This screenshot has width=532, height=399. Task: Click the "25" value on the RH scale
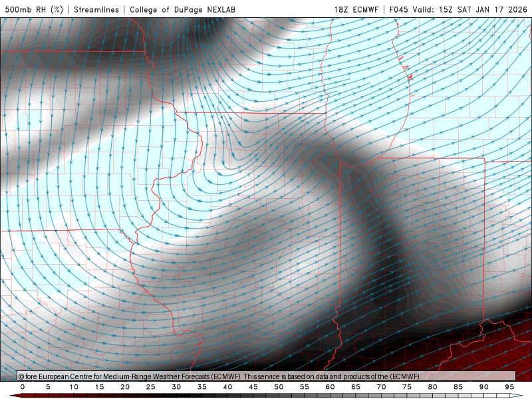[x=151, y=387]
